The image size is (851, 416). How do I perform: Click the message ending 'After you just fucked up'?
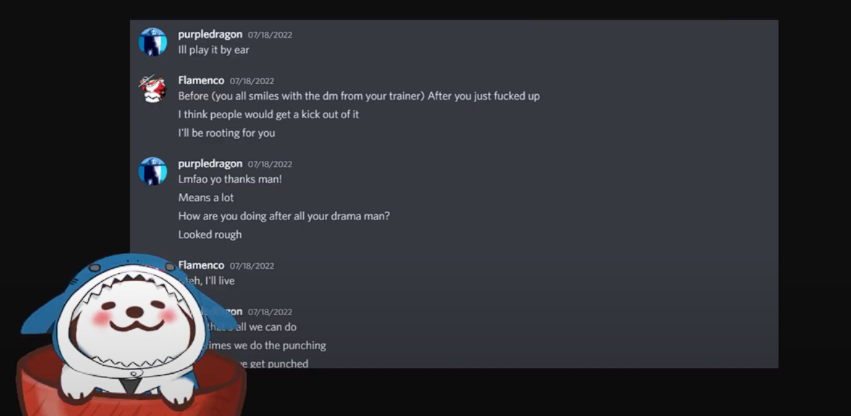pyautogui.click(x=359, y=96)
